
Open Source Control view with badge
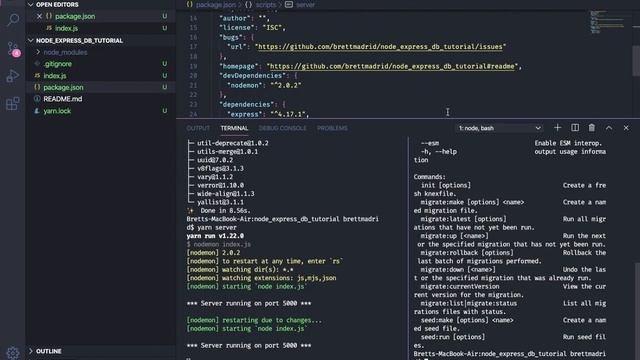click(x=13, y=49)
